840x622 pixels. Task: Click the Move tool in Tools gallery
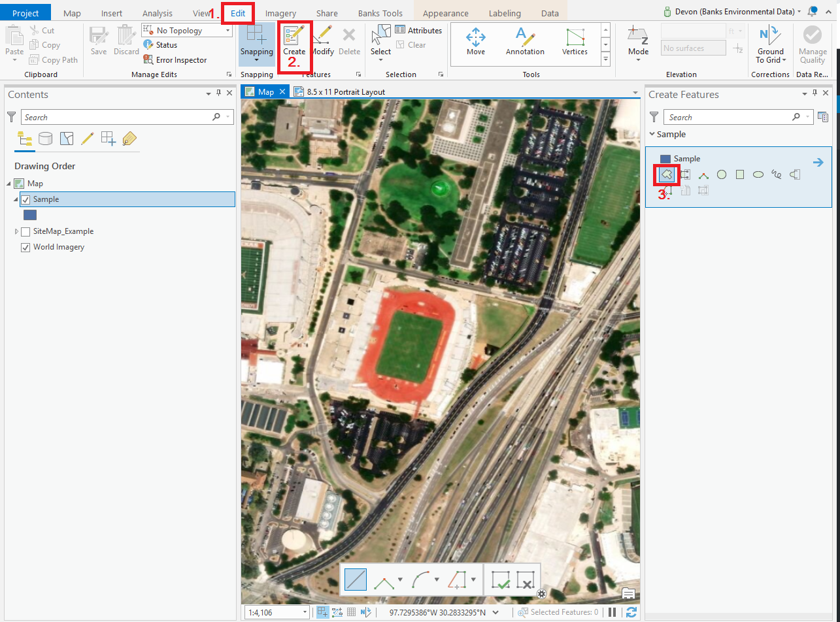[476, 41]
